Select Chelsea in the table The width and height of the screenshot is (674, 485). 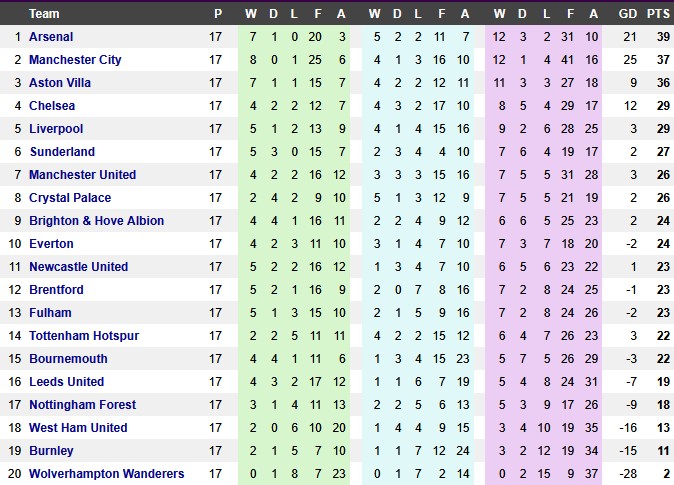[x=52, y=106]
